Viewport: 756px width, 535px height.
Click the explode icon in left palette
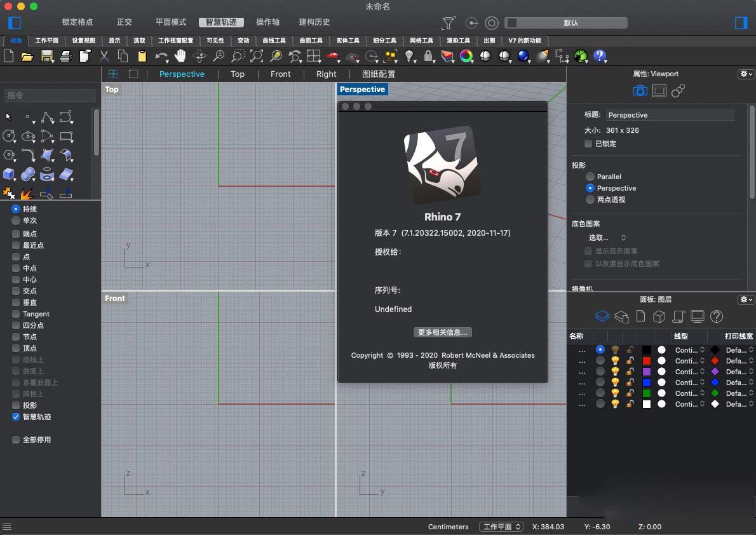[27, 193]
